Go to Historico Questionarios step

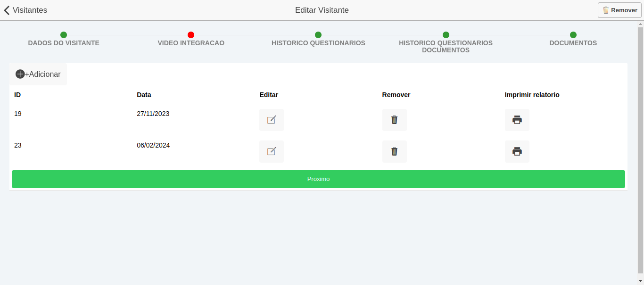tap(318, 43)
